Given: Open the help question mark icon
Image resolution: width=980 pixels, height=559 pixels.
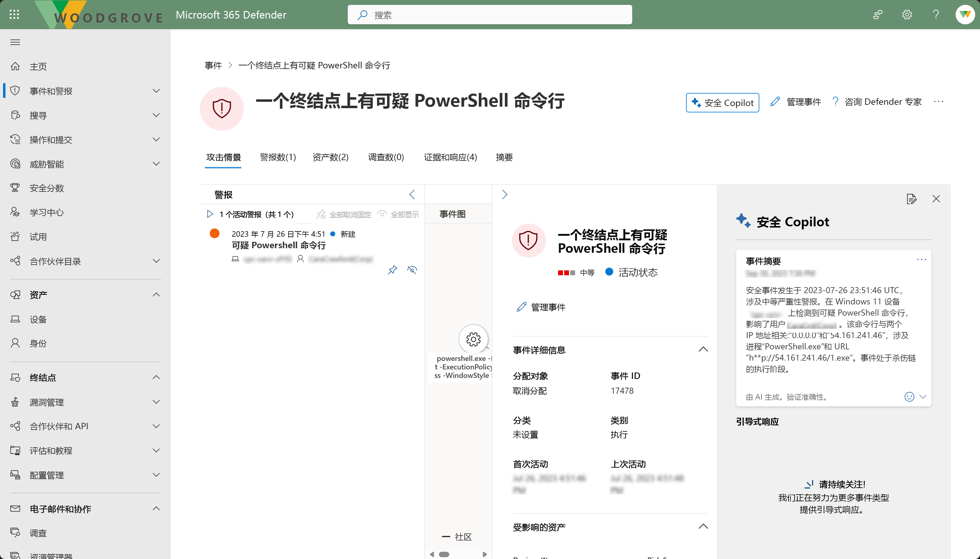Looking at the screenshot, I should click(x=936, y=15).
